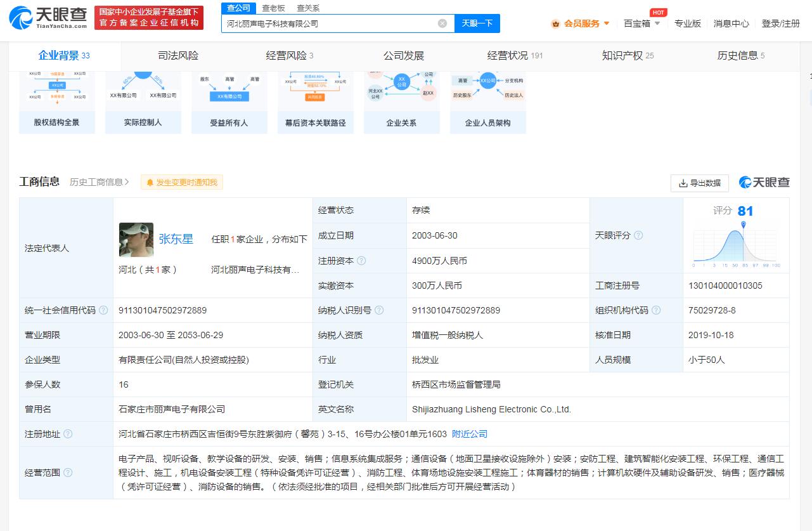
Task: Click the 发生变更时通知我 button
Action: [182, 183]
